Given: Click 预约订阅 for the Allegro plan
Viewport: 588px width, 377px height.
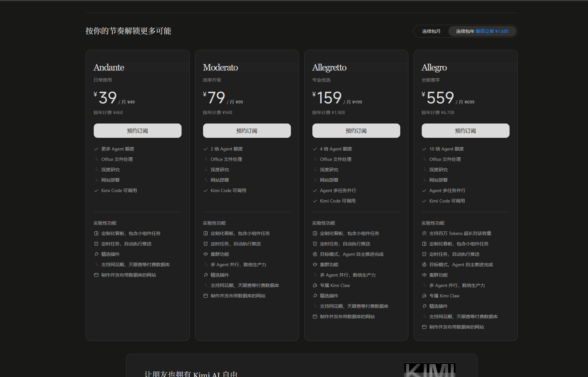Looking at the screenshot, I should click(x=466, y=131).
